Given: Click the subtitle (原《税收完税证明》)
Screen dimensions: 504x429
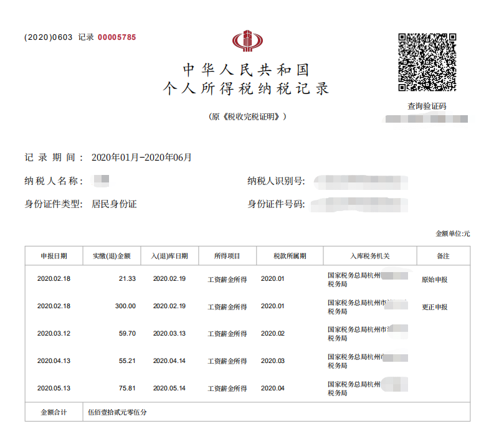Looking at the screenshot, I should (247, 116).
